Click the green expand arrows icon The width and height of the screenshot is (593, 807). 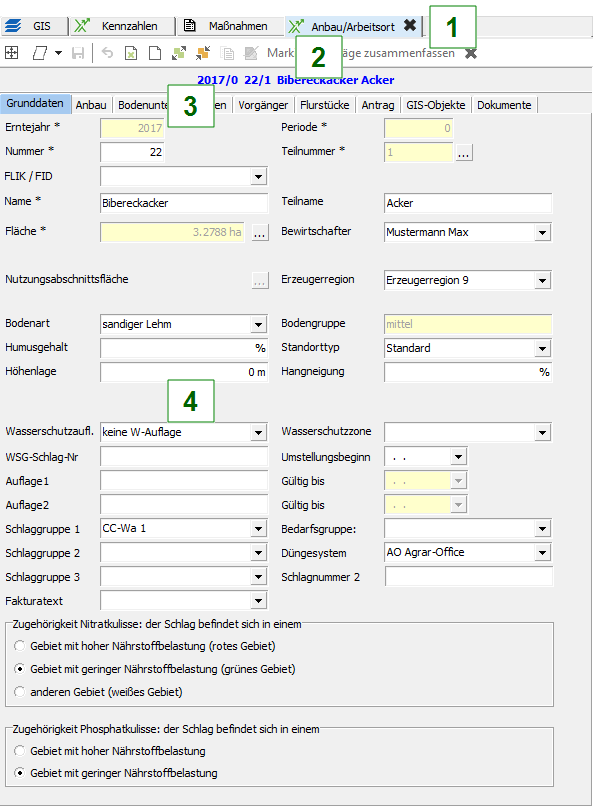coord(179,53)
